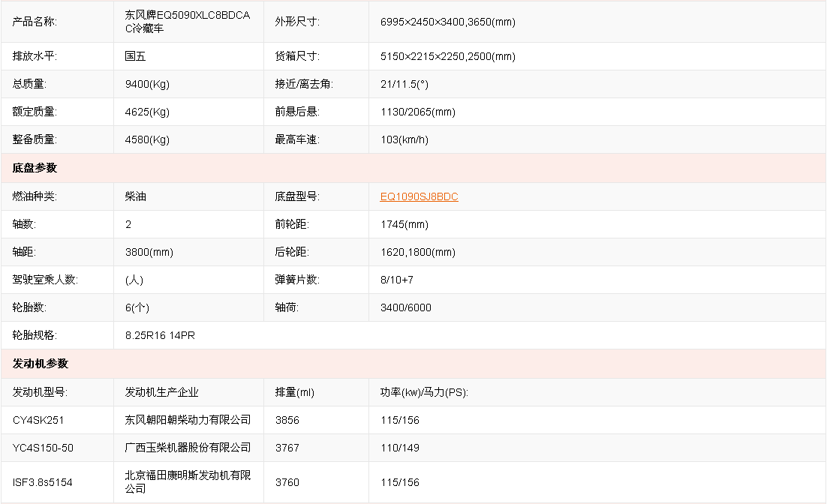The height and width of the screenshot is (504, 827).
Task: Select wheelbase value 3800(mm)
Action: point(149,252)
